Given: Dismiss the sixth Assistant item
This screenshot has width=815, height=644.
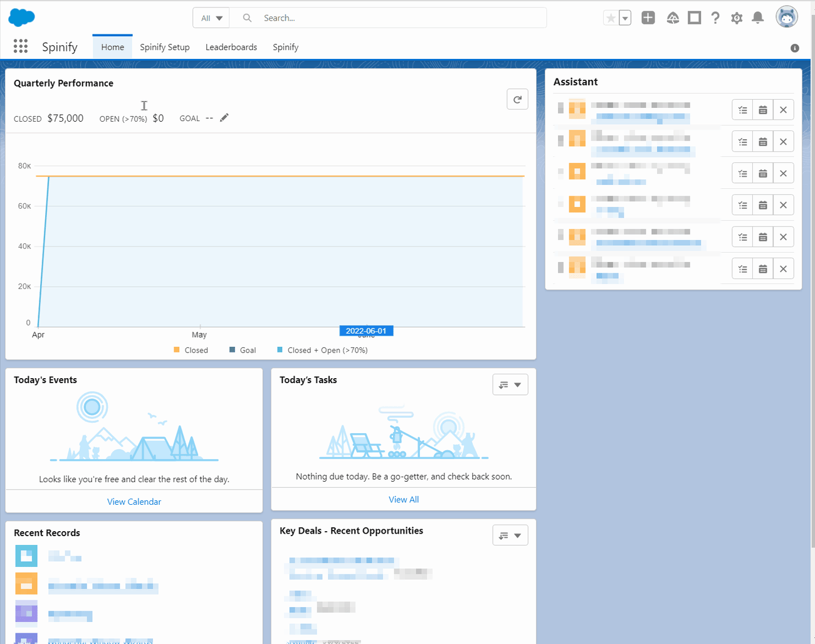Looking at the screenshot, I should (784, 268).
